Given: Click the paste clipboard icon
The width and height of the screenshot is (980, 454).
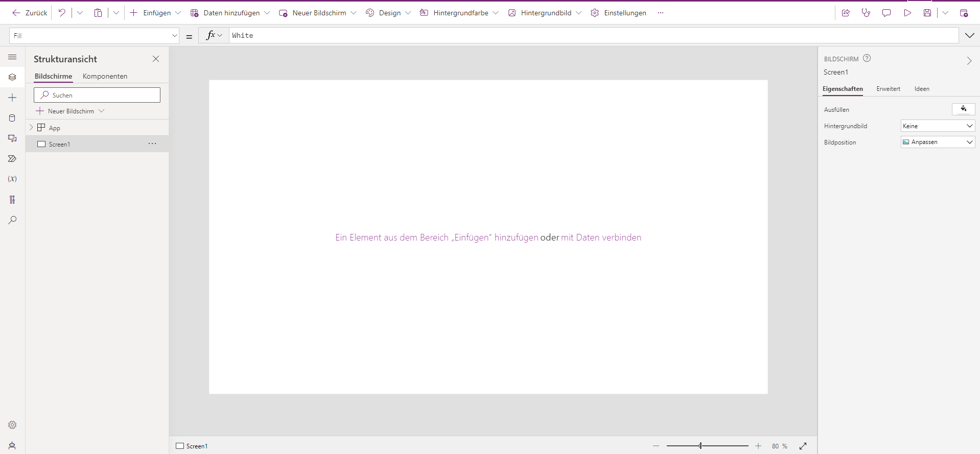Looking at the screenshot, I should 98,13.
